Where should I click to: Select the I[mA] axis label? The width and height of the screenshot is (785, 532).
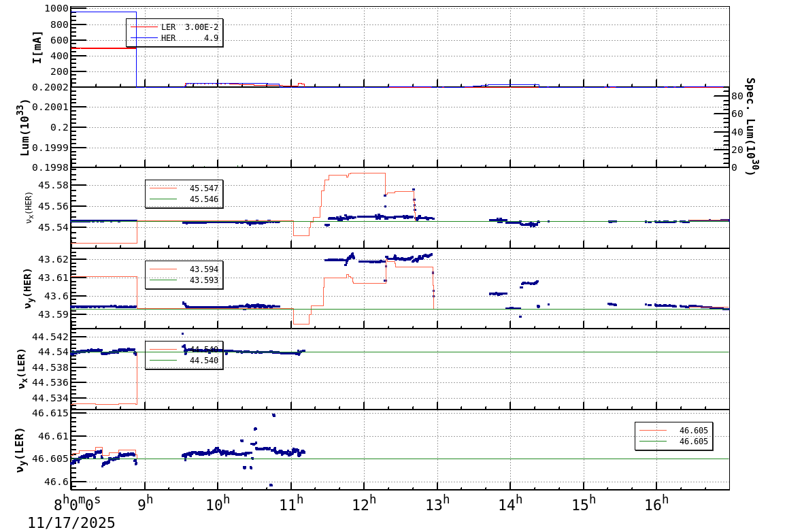(x=37, y=48)
